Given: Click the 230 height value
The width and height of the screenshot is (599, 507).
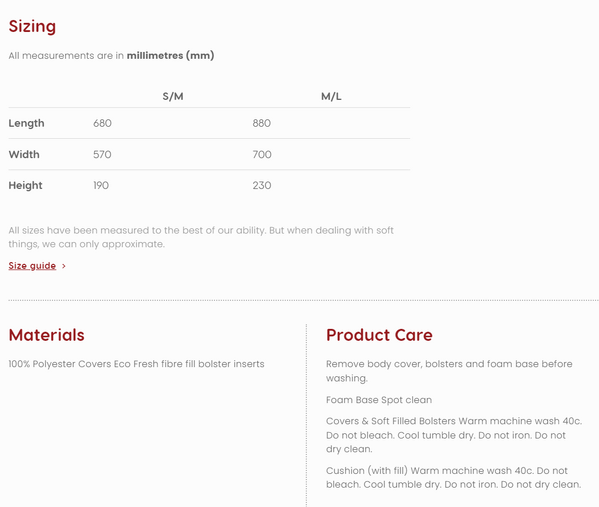Looking at the screenshot, I should click(x=262, y=185).
